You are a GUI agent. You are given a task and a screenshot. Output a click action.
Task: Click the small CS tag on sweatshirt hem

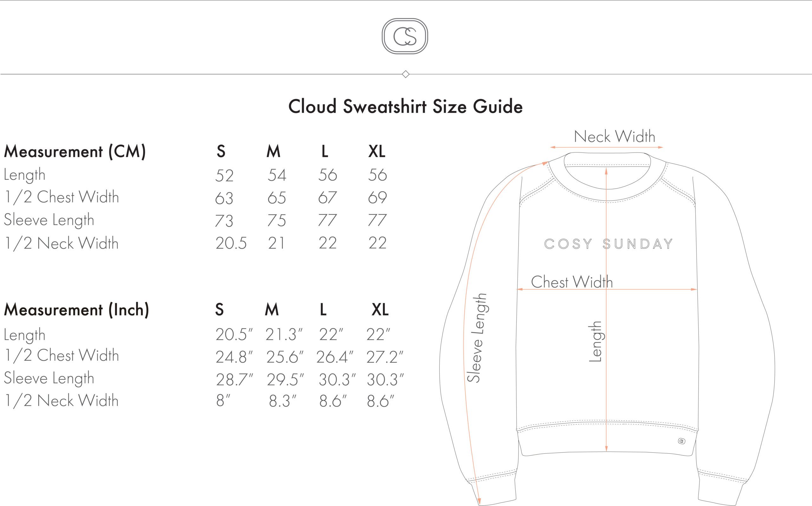pyautogui.click(x=681, y=441)
